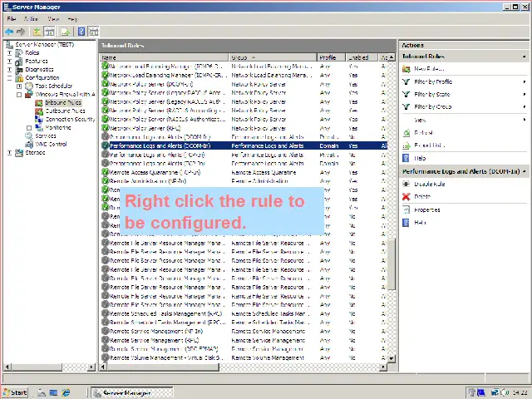Viewport: 532px width, 399px height.
Task: Click the rules list scroll down arrow
Action: pos(392,358)
